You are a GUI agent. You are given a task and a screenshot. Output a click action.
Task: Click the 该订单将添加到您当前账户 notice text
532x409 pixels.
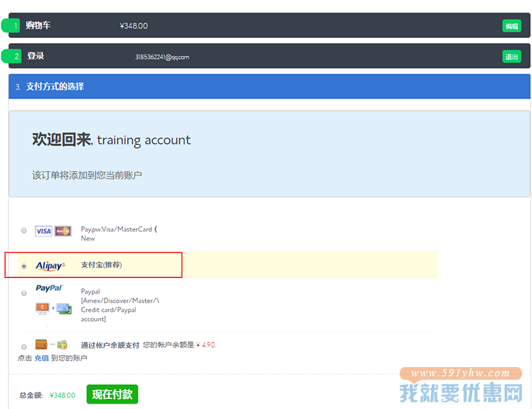click(87, 175)
